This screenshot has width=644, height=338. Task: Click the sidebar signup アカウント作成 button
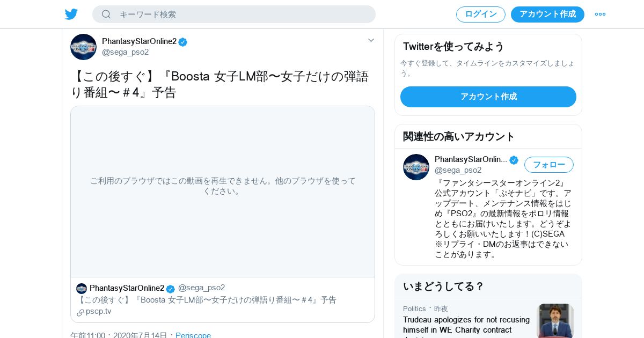tap(488, 97)
